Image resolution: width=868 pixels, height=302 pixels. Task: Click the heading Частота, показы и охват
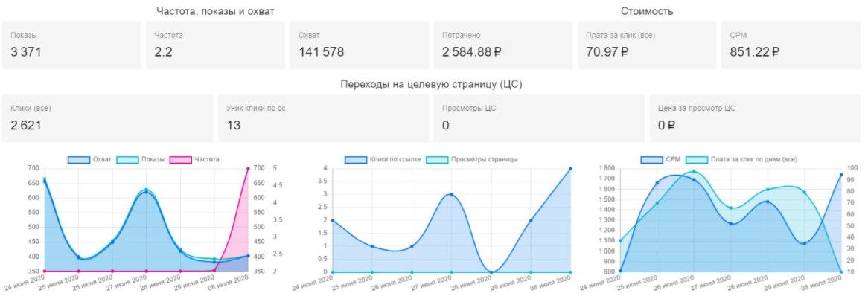coord(215,11)
